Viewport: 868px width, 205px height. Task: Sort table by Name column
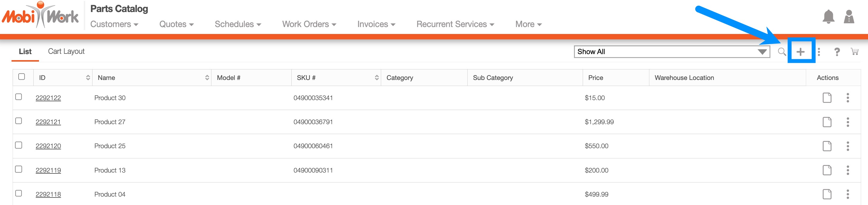click(x=207, y=78)
